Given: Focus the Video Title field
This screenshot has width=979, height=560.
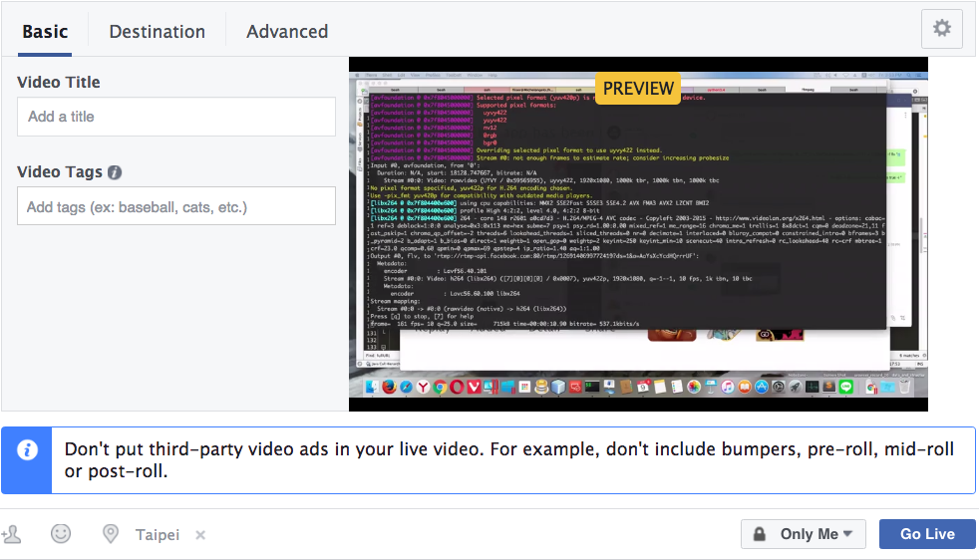Looking at the screenshot, I should [x=176, y=117].
